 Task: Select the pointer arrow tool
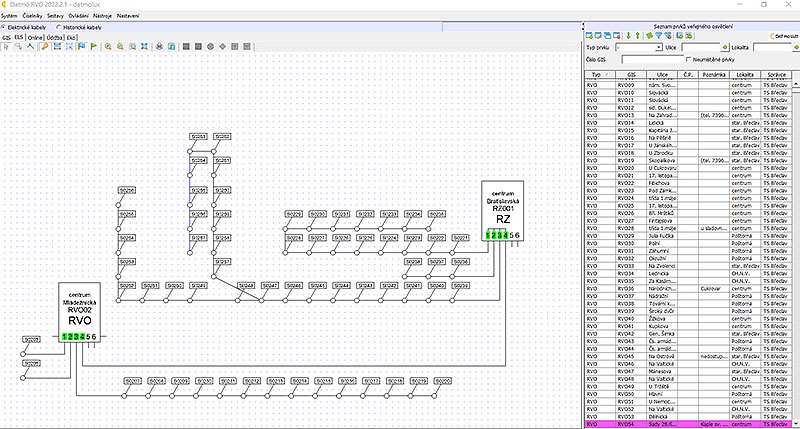[x=6, y=46]
